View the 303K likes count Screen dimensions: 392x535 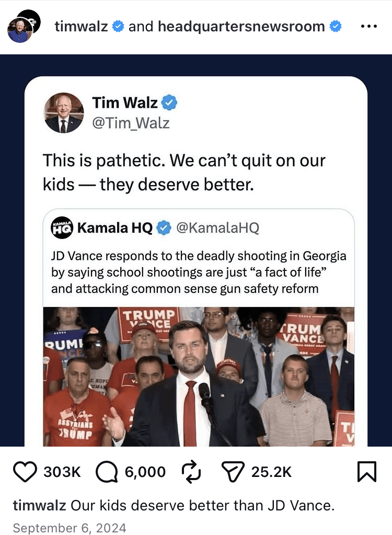click(62, 472)
